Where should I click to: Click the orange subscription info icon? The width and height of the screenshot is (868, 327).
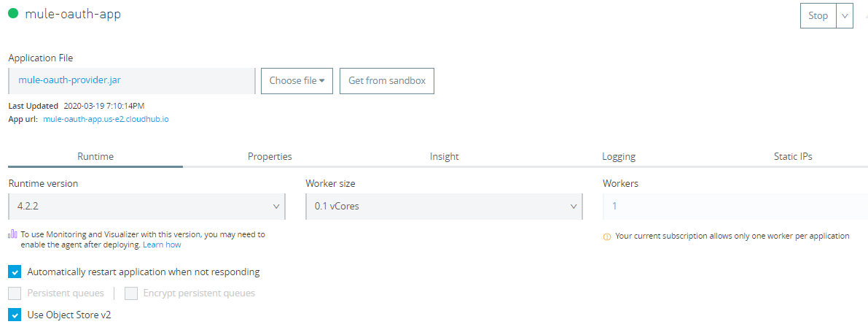[606, 236]
